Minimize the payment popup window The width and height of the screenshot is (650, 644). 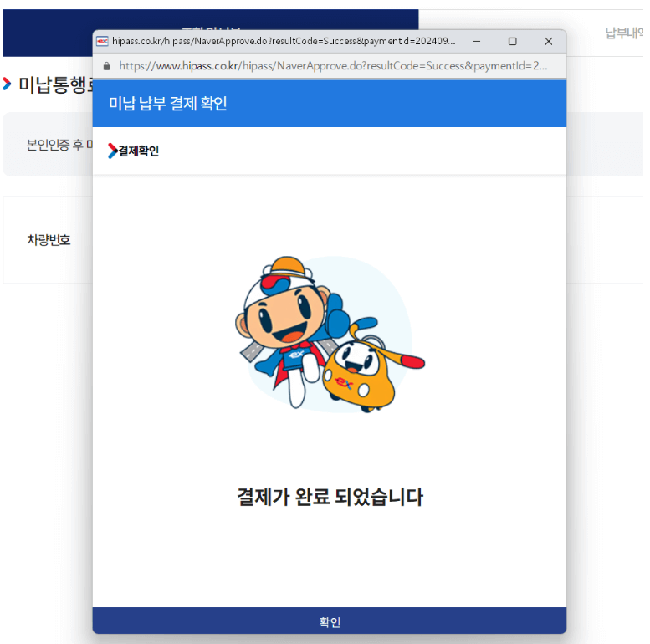[x=476, y=41]
